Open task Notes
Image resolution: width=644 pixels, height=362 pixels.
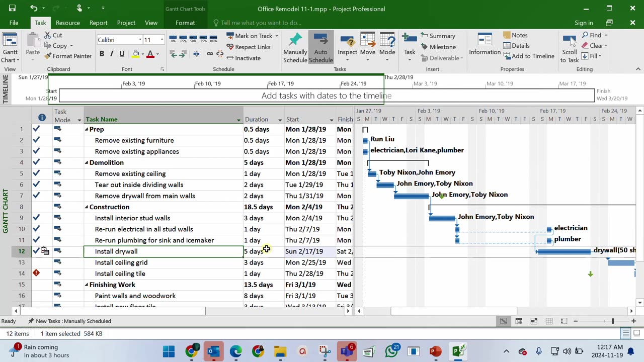point(515,35)
